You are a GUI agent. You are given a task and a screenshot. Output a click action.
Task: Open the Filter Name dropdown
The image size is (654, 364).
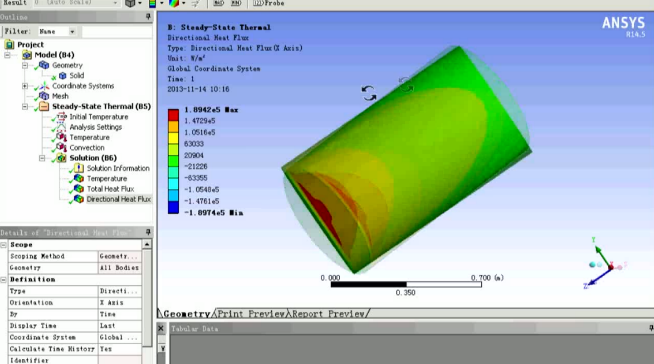coord(73,32)
